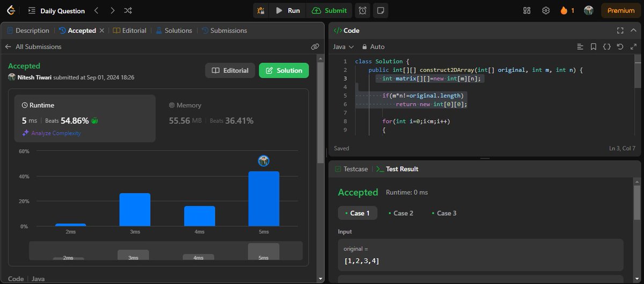Viewport: 644px width, 284px height.
Task: Open the alarm clock timer icon
Action: (363, 10)
